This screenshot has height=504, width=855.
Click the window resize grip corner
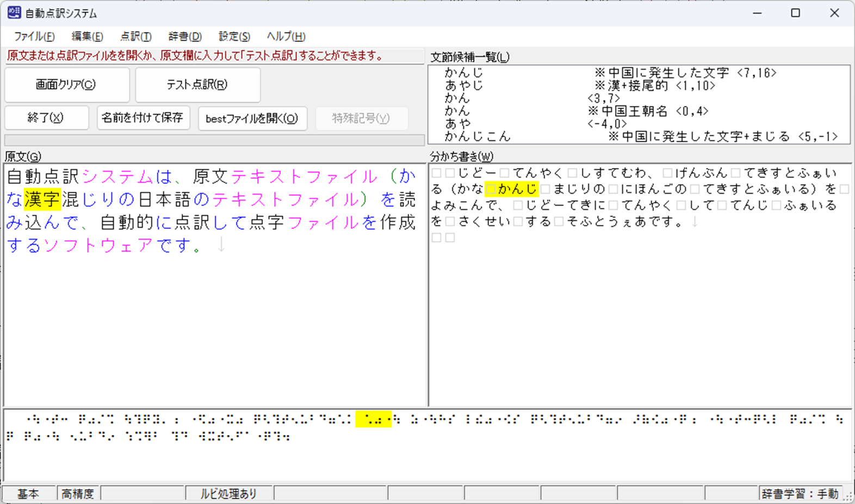[x=848, y=497]
